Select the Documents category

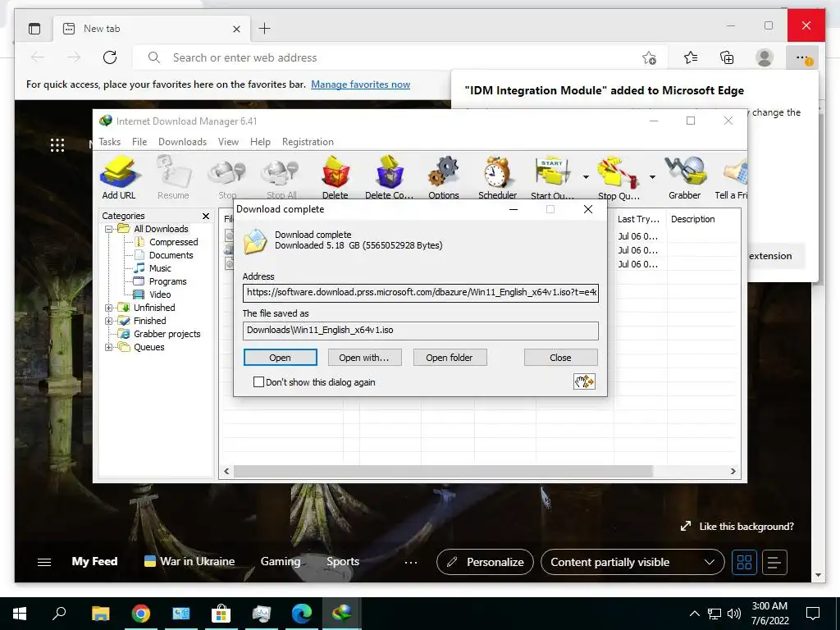tap(171, 256)
